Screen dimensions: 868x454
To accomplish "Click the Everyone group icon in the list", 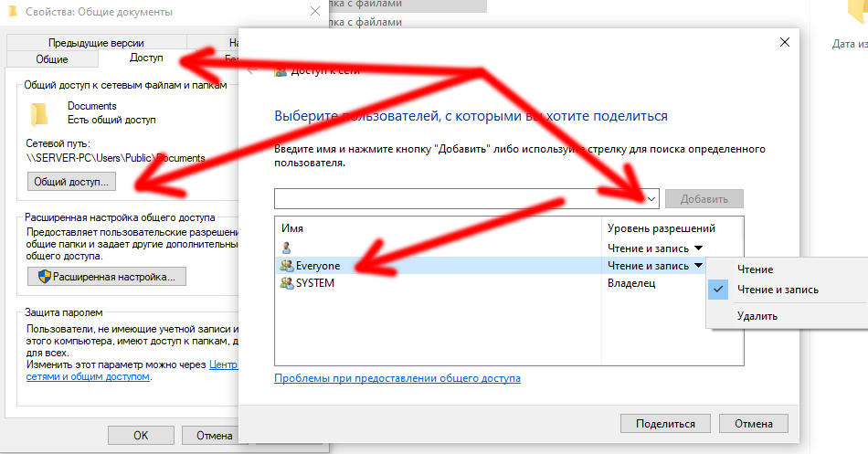I will tap(286, 266).
